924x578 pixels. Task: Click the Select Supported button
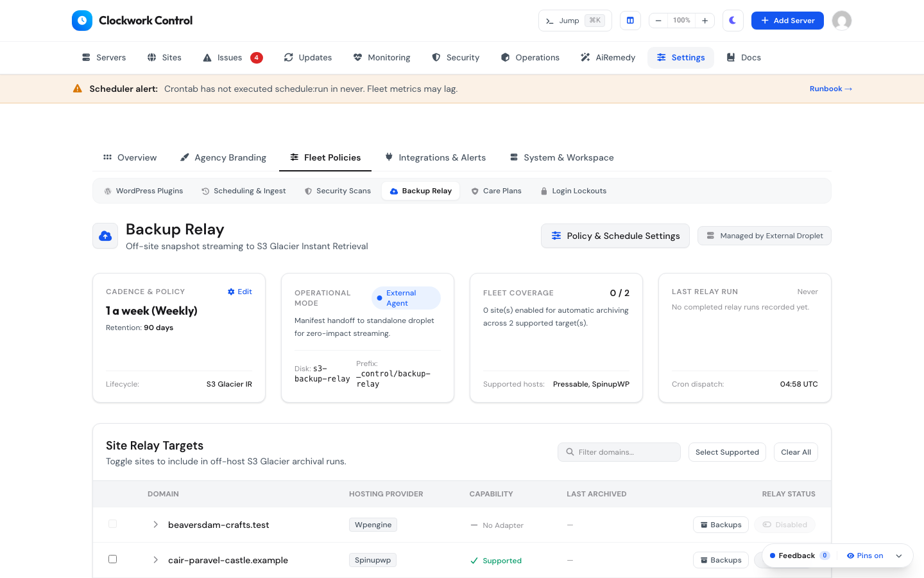727,452
